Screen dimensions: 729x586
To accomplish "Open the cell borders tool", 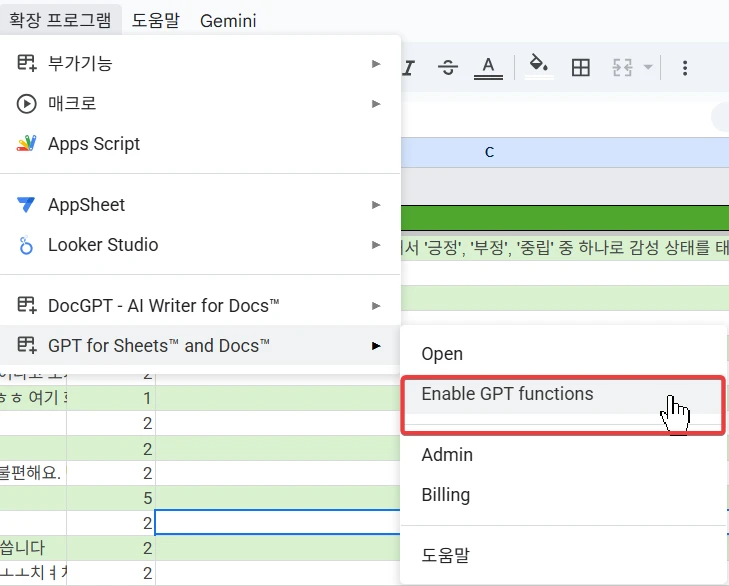I will click(x=580, y=68).
